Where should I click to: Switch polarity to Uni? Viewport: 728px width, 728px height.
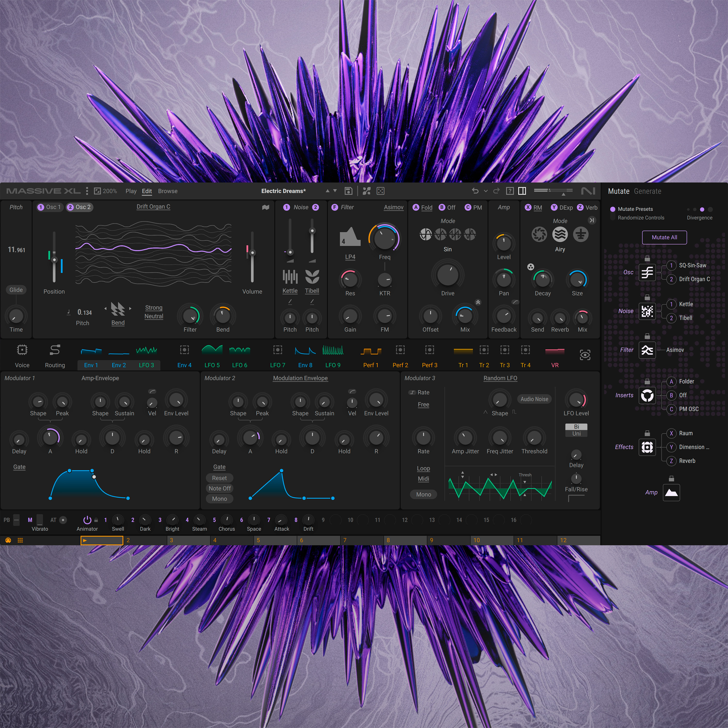[x=577, y=434]
